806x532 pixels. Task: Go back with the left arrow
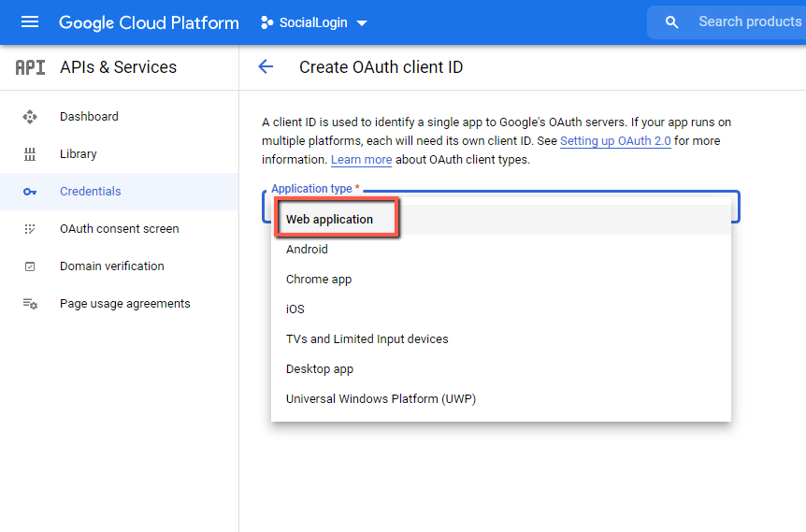266,66
